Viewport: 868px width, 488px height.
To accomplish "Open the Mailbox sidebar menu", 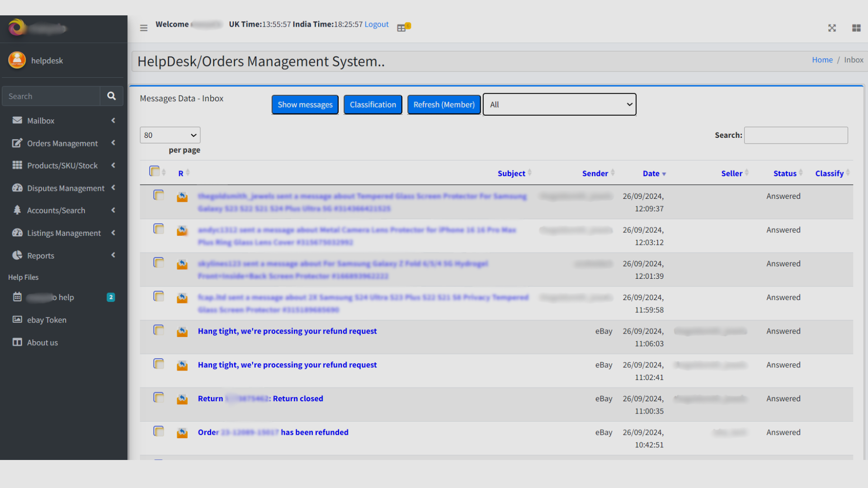I will 41,121.
